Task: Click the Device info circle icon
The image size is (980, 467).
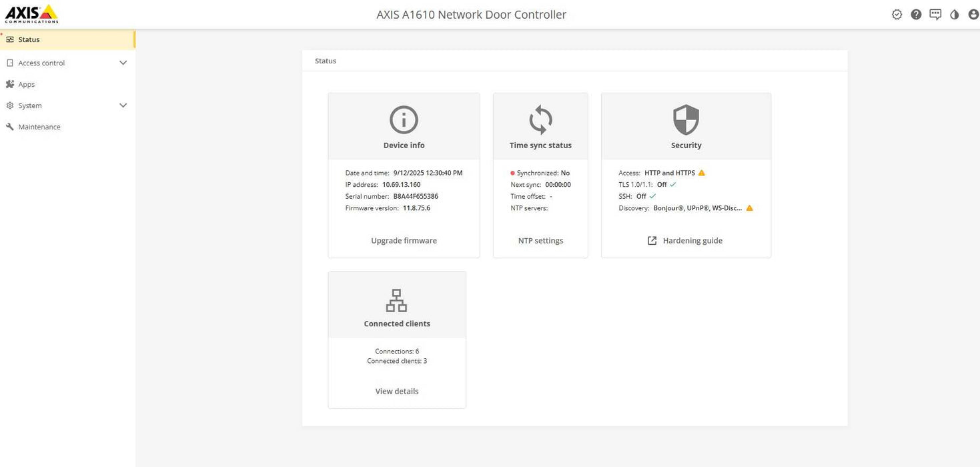Action: pyautogui.click(x=404, y=120)
